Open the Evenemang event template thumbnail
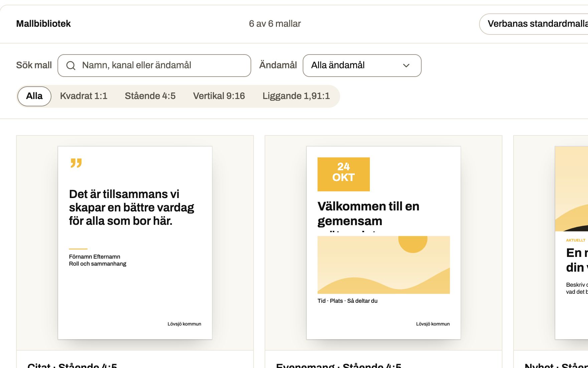This screenshot has height=368, width=588. point(384,243)
